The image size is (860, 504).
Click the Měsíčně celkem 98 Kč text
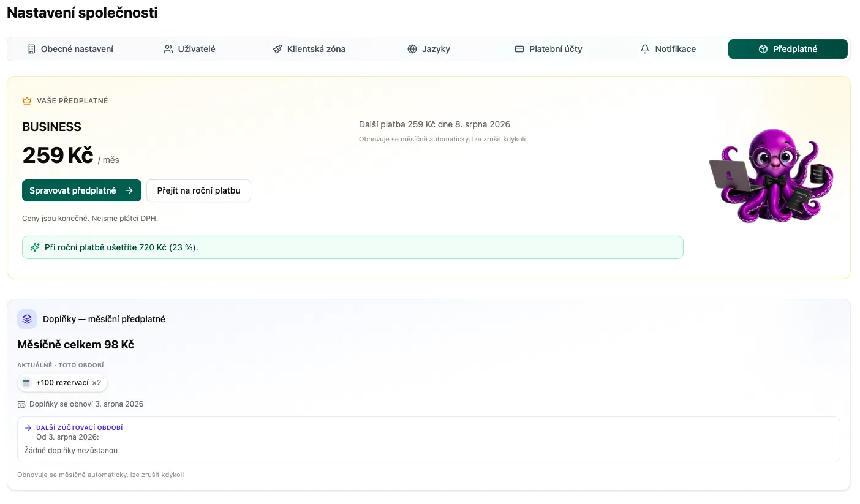point(76,345)
